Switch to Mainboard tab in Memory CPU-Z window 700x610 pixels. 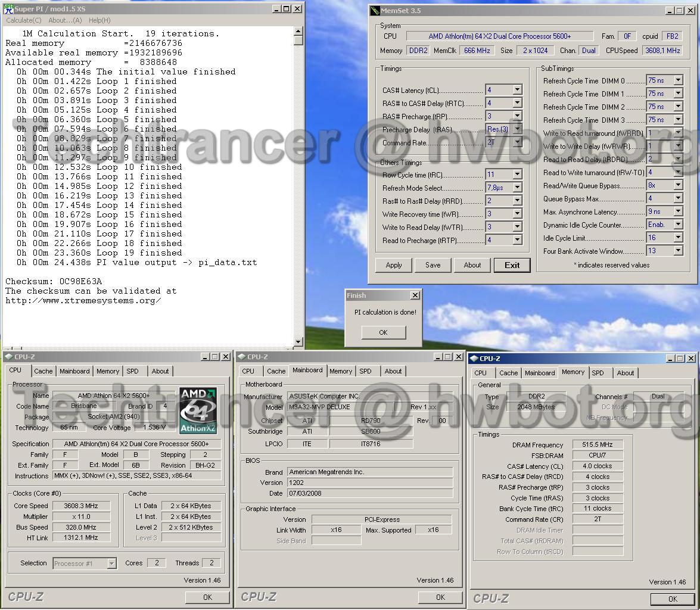click(x=540, y=373)
